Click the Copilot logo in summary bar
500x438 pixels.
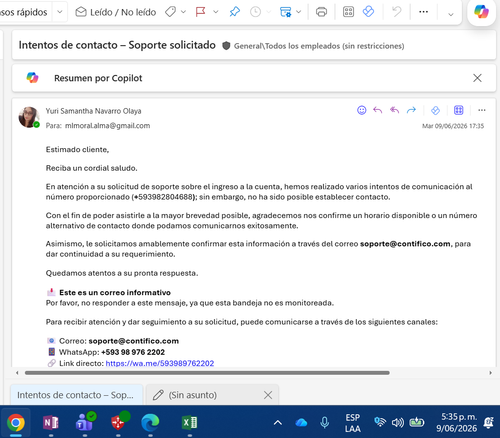click(32, 78)
